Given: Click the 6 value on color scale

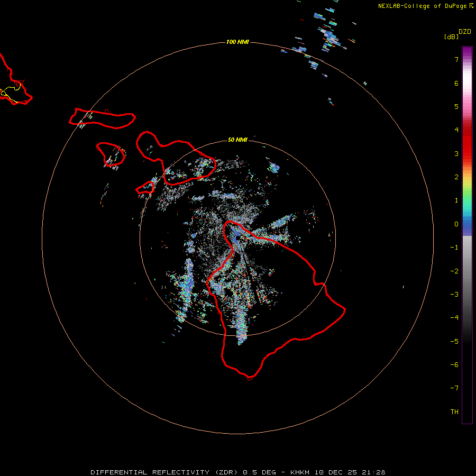Looking at the screenshot, I should click(456, 83).
